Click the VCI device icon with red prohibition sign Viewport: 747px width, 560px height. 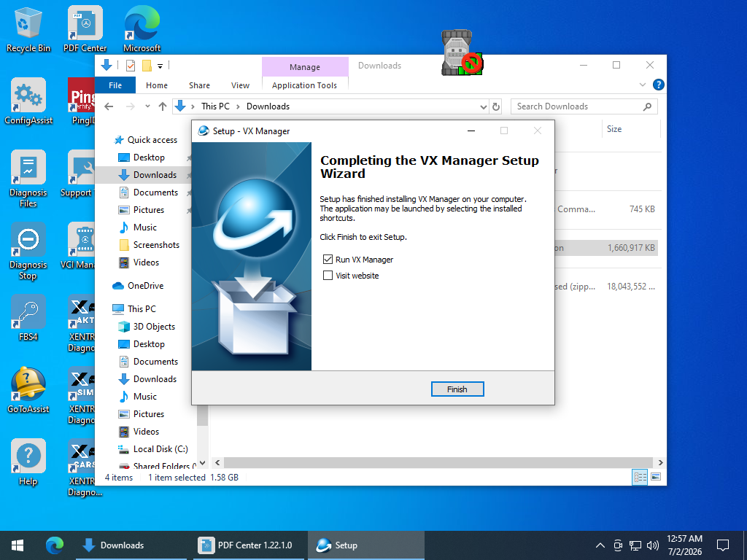coord(461,52)
